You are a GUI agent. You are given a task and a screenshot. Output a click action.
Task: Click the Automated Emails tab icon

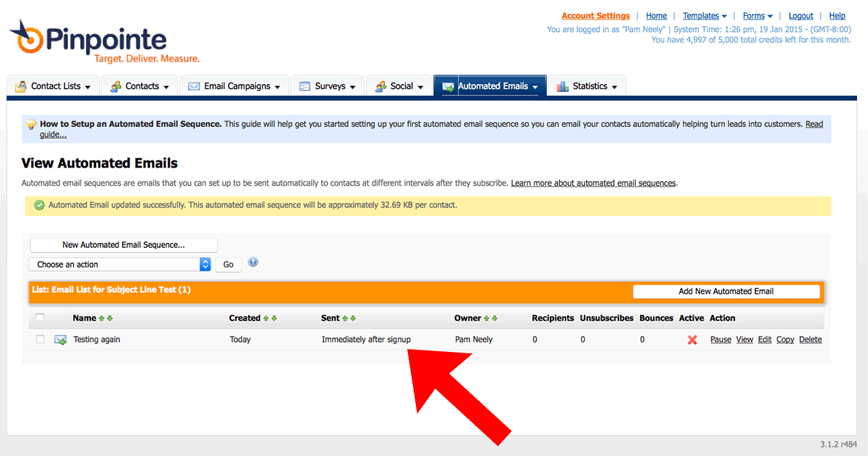448,86
